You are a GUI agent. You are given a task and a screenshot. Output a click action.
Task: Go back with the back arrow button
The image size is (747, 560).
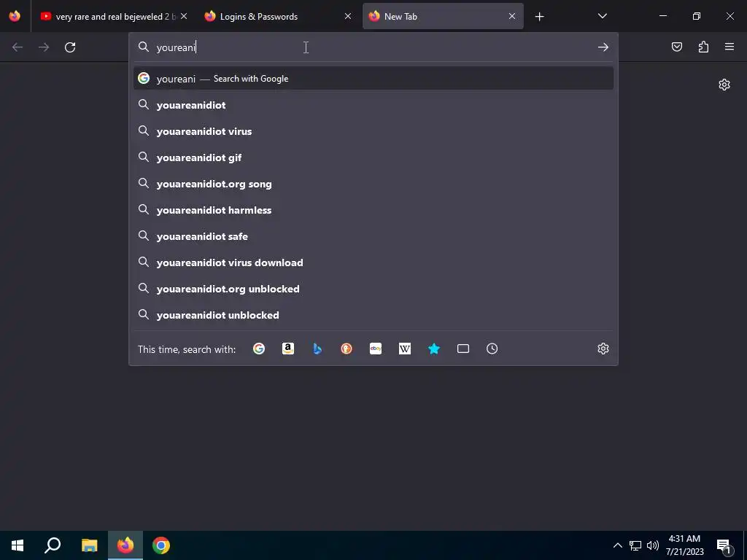18,47
